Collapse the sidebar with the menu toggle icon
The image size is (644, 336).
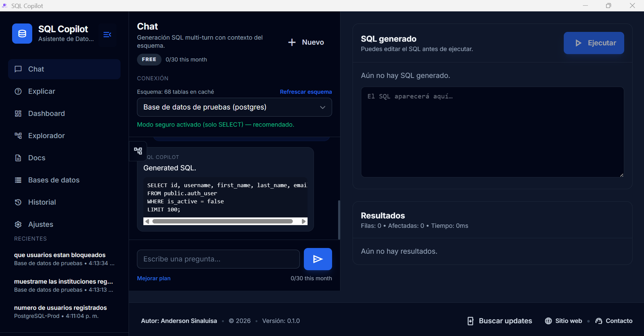pos(107,35)
